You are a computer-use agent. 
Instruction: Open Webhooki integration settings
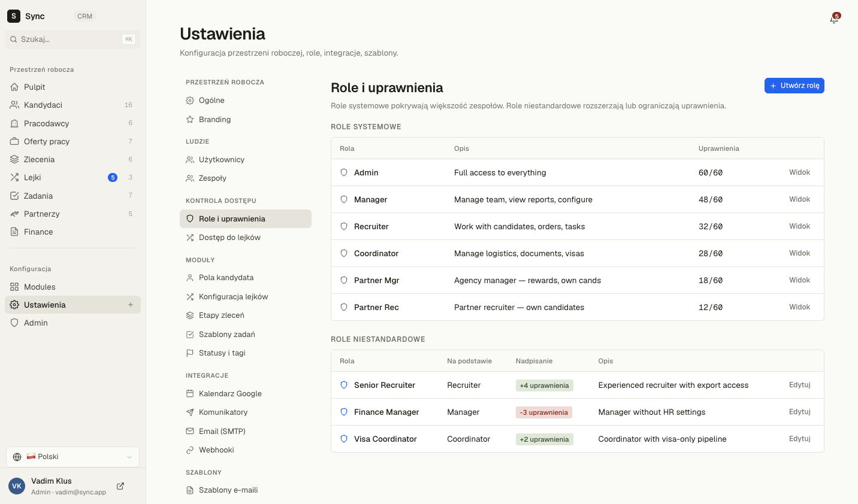click(246, 450)
